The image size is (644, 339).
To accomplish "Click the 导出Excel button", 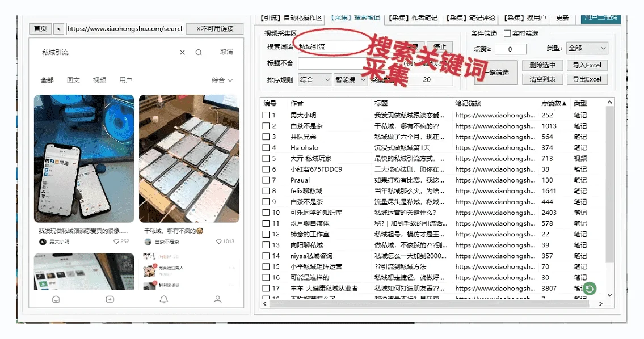I will tap(587, 79).
